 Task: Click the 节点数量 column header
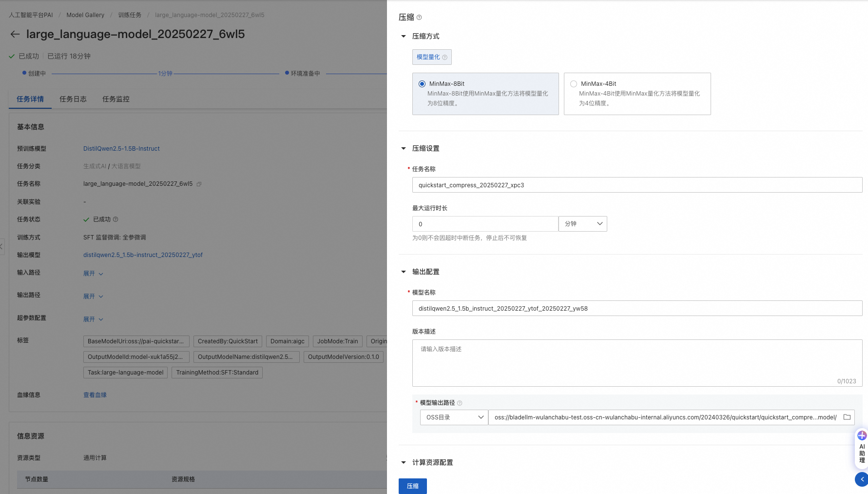(x=37, y=479)
